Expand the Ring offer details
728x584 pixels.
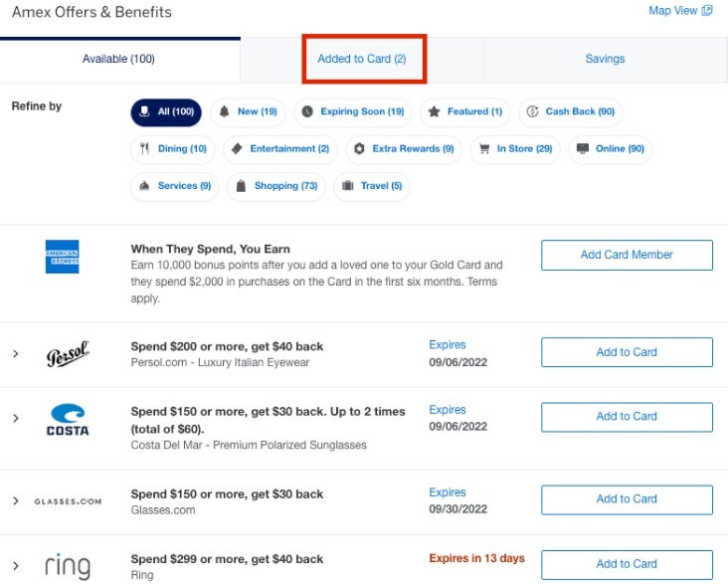tap(16, 565)
